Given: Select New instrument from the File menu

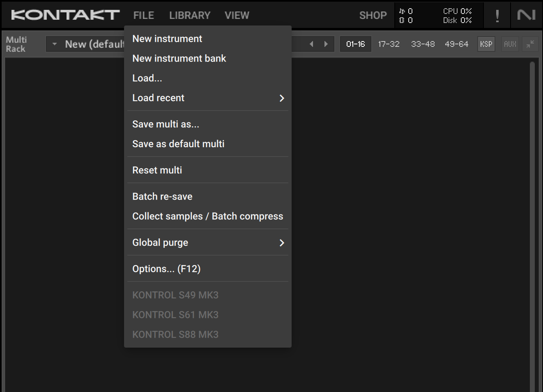Looking at the screenshot, I should [167, 39].
